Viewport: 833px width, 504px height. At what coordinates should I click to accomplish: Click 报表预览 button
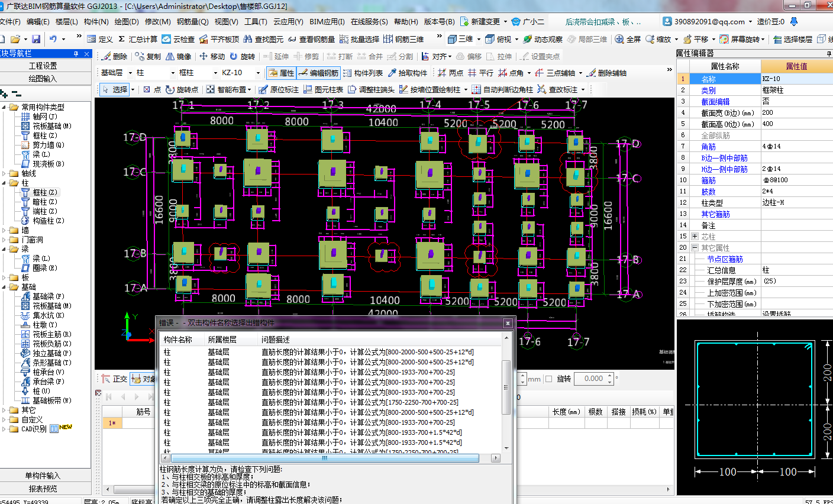43,489
